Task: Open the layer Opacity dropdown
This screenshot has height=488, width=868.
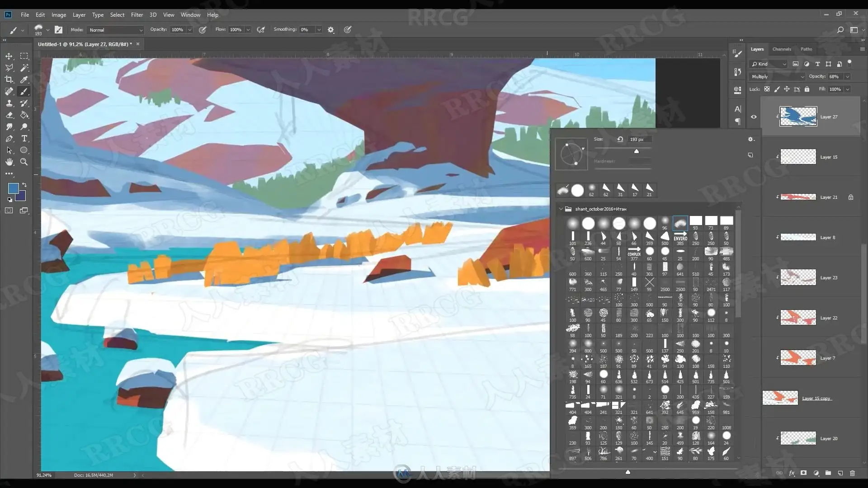Action: pos(848,76)
